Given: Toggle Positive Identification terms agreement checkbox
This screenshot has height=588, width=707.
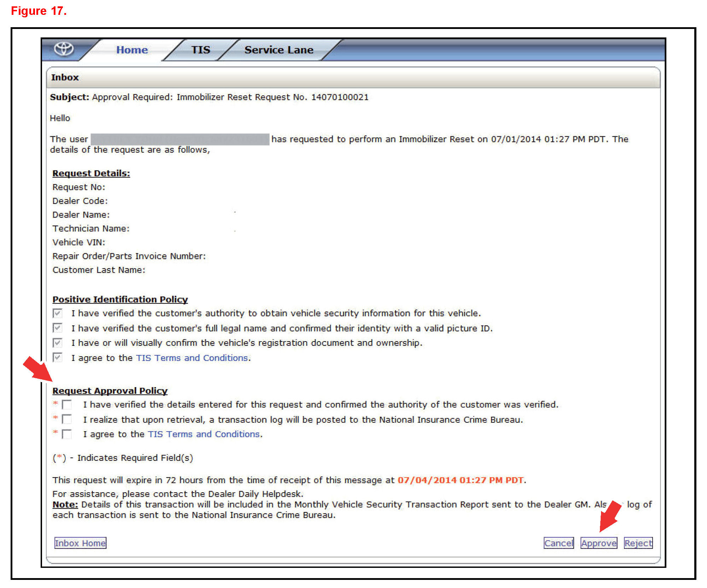Looking at the screenshot, I should pyautogui.click(x=57, y=358).
